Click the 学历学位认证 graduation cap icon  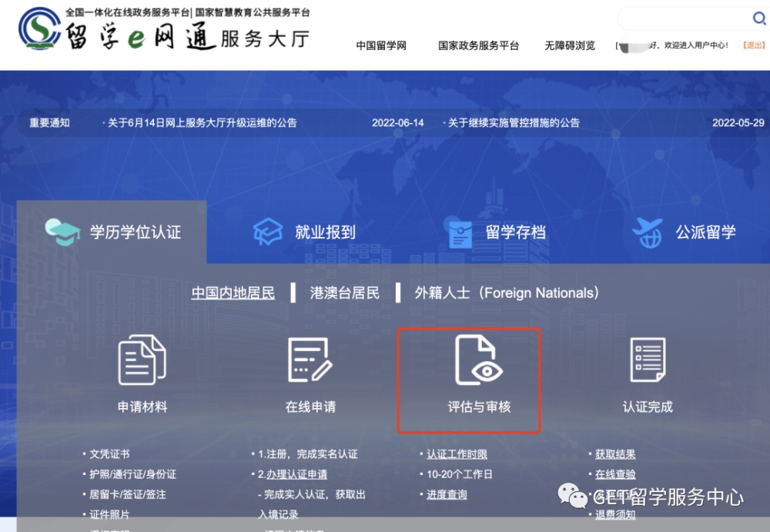62,232
